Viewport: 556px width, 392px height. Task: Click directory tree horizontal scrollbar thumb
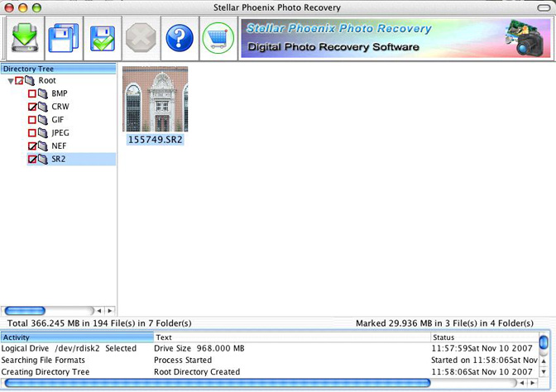25,311
